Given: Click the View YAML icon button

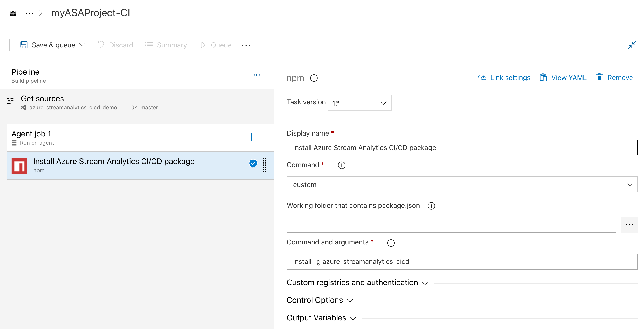Looking at the screenshot, I should (x=544, y=78).
